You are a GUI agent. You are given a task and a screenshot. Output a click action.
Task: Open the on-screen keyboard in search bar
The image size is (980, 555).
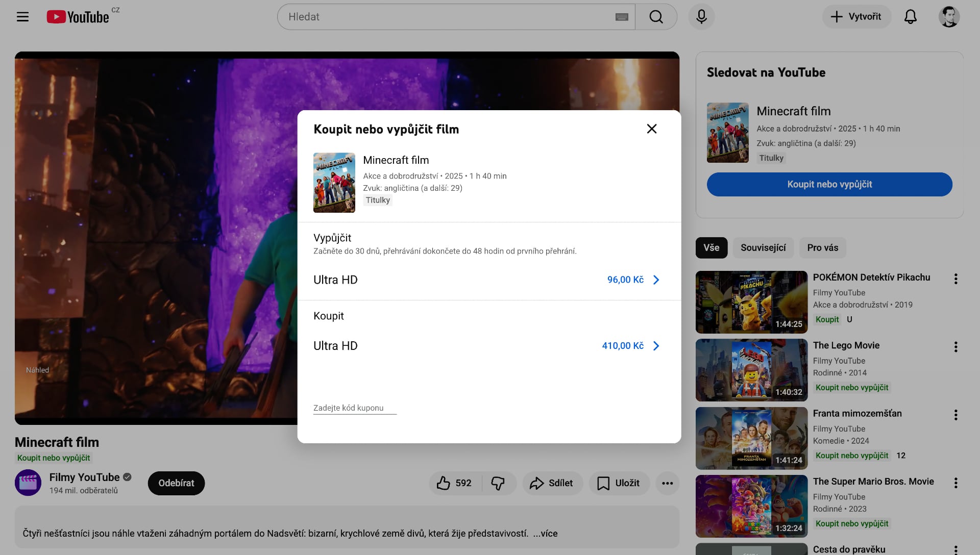pos(621,16)
